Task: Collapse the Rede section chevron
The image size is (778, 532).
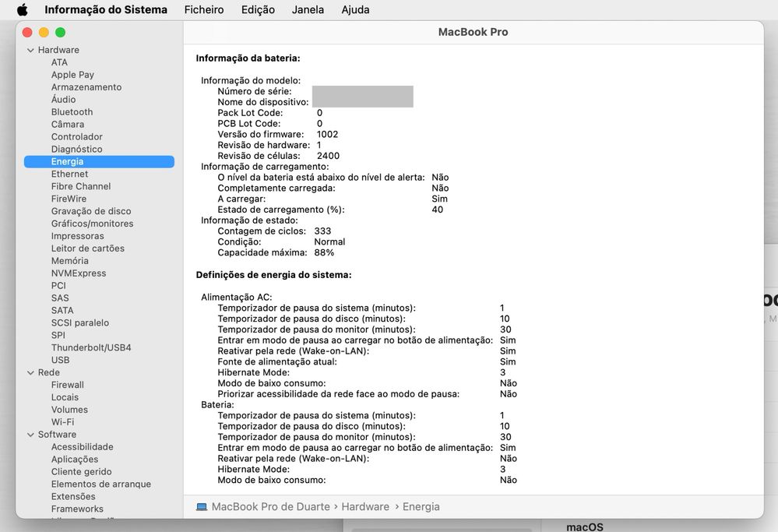Action: [x=31, y=372]
